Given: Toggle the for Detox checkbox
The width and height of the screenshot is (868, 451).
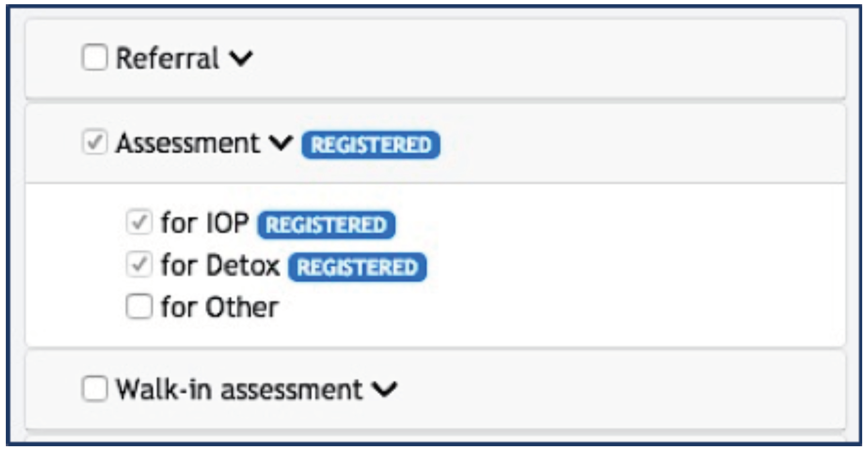Looking at the screenshot, I should tap(139, 264).
